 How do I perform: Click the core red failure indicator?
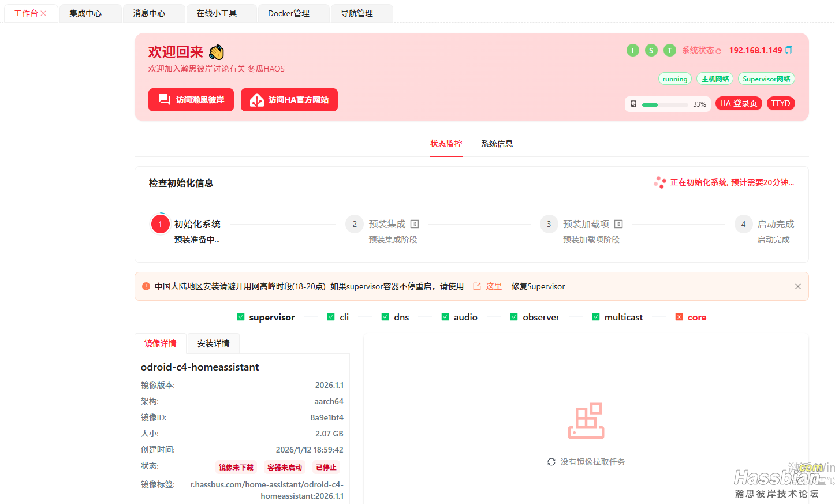click(x=679, y=317)
